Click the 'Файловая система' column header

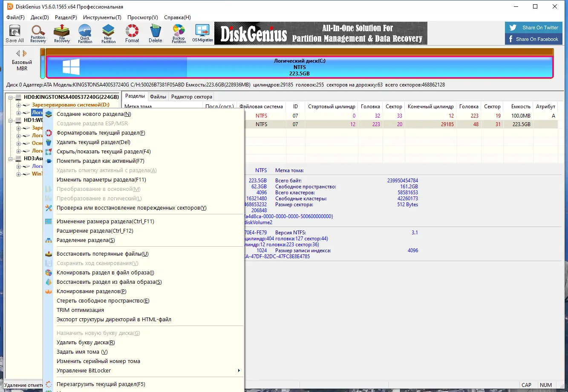point(261,107)
